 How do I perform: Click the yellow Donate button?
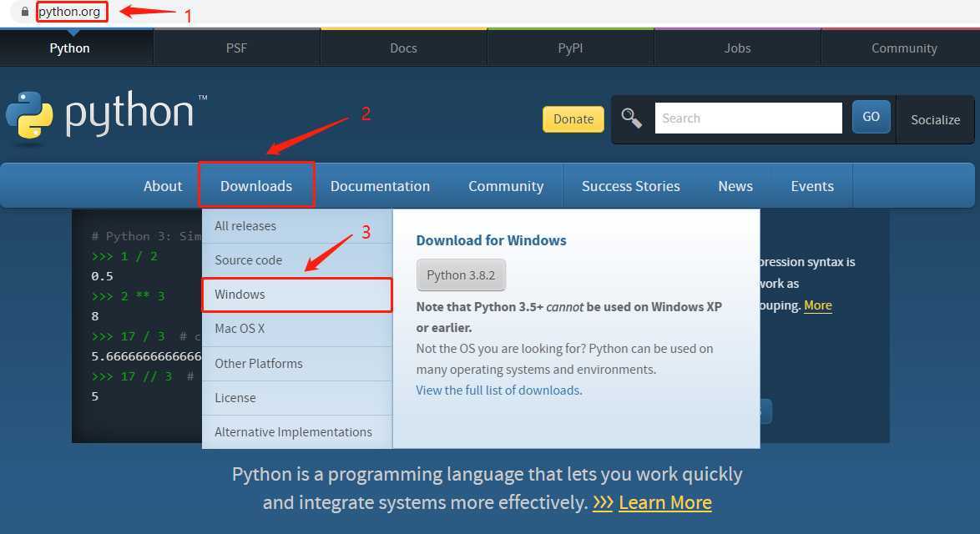click(x=573, y=119)
